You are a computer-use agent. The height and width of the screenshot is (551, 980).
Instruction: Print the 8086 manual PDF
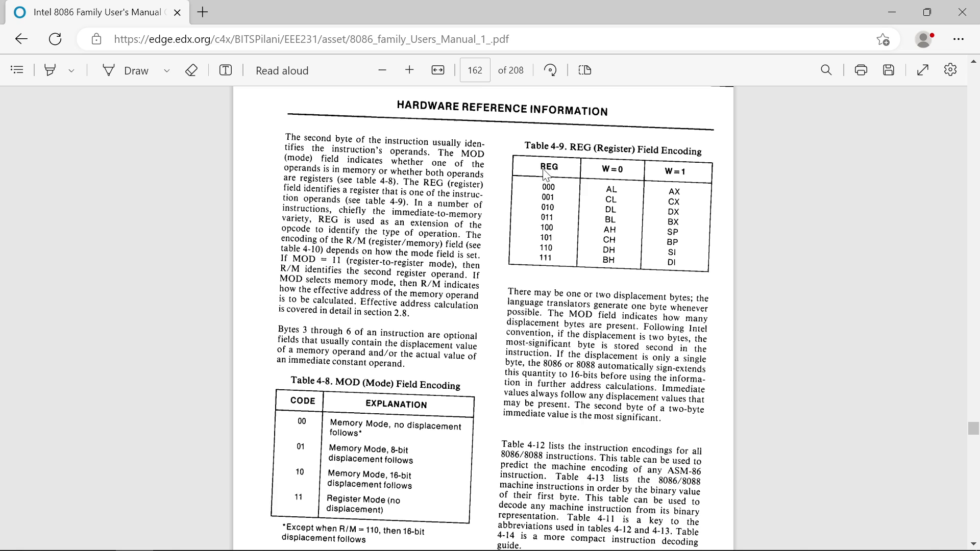[861, 70]
